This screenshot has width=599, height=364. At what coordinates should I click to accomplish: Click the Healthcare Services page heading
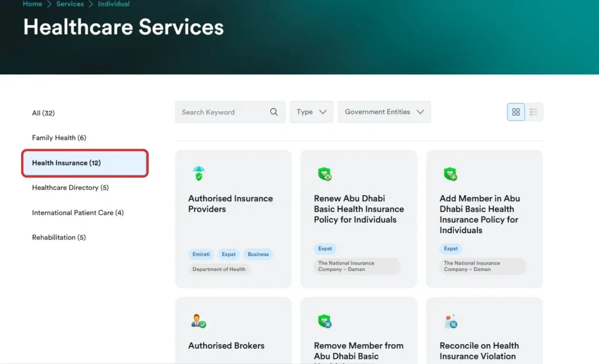coord(123,27)
